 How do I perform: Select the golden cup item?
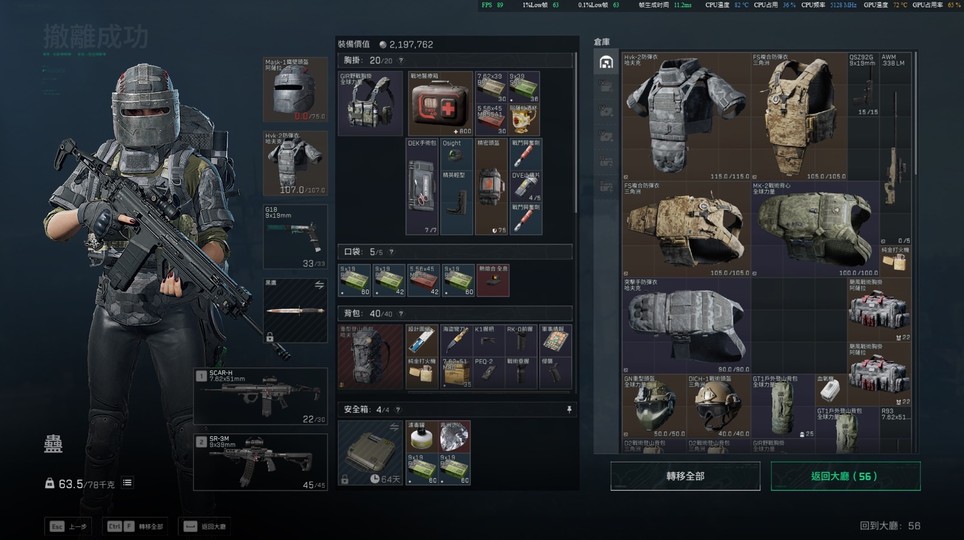[x=524, y=120]
